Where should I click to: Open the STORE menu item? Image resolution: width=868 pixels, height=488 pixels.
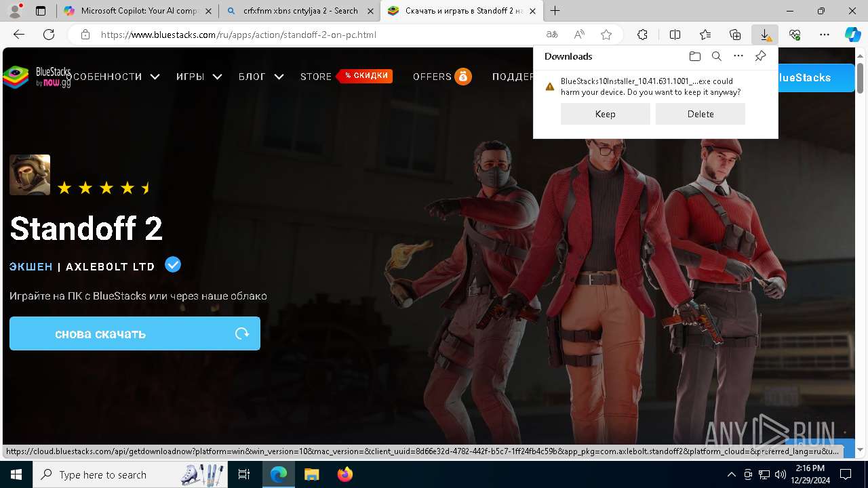click(x=316, y=77)
